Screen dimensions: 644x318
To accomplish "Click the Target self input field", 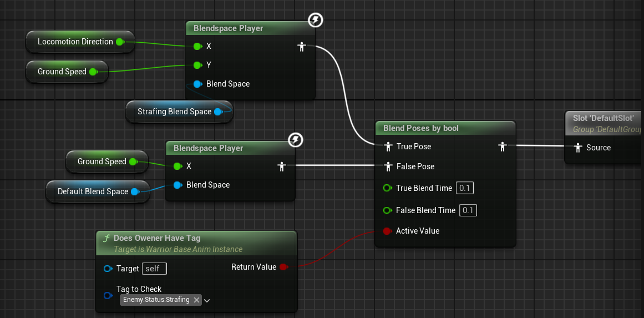I will pyautogui.click(x=154, y=269).
